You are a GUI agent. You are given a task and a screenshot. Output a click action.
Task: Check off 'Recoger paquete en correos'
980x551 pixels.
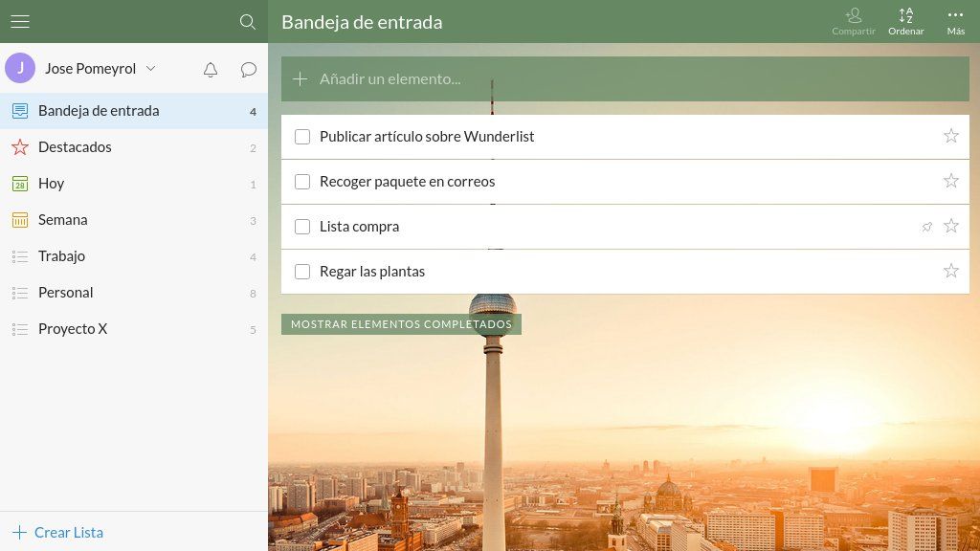pos(302,182)
